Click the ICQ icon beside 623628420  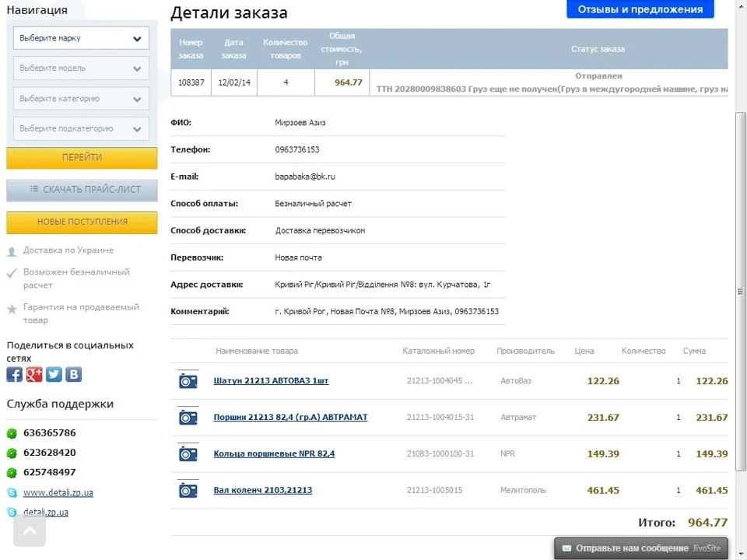(12, 453)
